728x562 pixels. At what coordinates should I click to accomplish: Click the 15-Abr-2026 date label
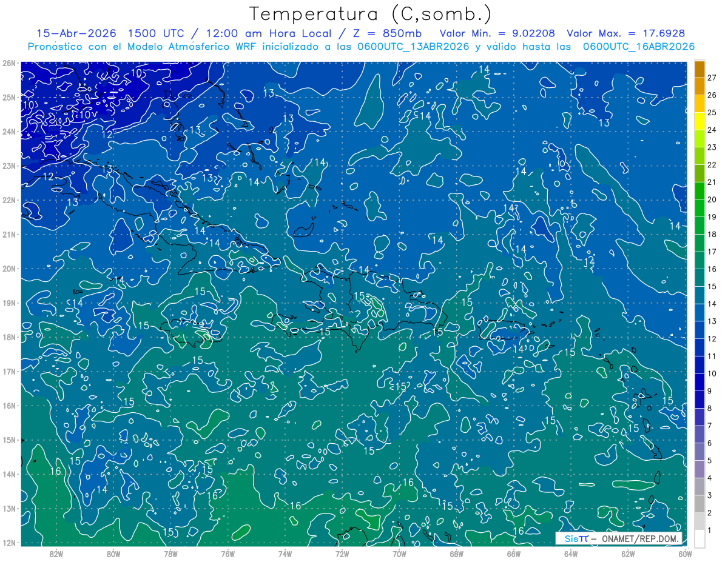(x=76, y=33)
